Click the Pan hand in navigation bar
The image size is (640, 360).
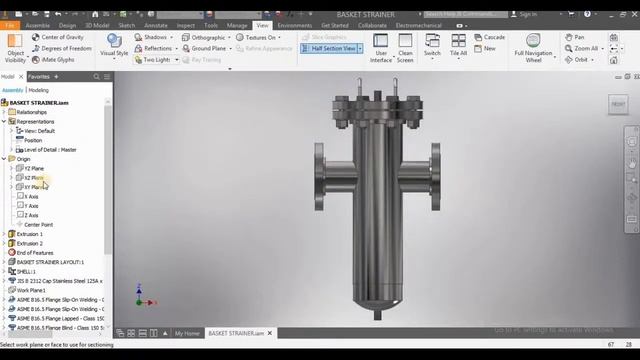point(632,164)
